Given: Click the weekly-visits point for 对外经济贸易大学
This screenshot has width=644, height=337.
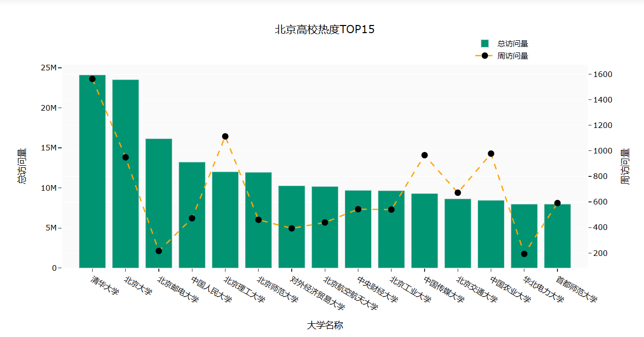Looking at the screenshot, I should [292, 228].
